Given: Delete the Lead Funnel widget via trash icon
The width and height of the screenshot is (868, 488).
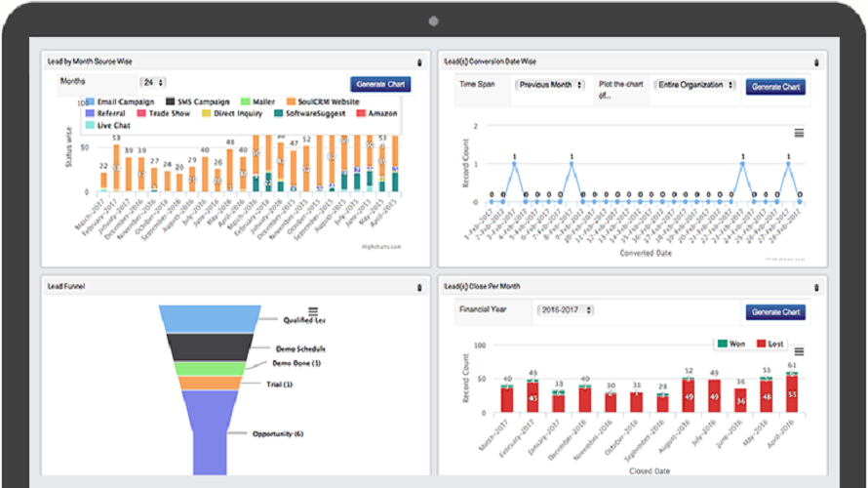Looking at the screenshot, I should pos(419,287).
